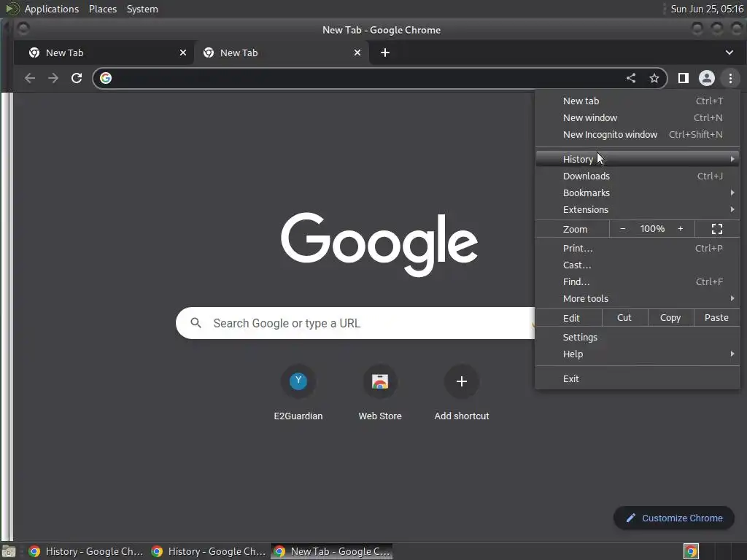Viewport: 747px width, 560px height.
Task: Click the magnifier icon in search box
Action: [x=196, y=323]
